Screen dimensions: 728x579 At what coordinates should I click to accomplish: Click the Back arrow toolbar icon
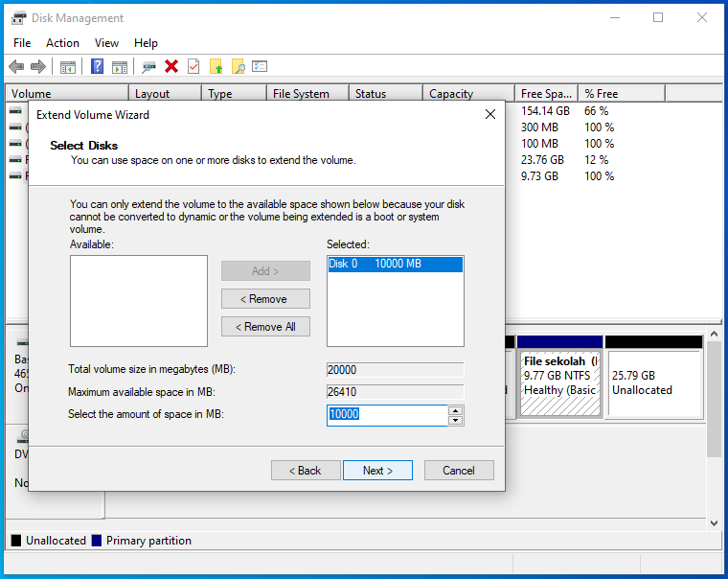tap(16, 67)
